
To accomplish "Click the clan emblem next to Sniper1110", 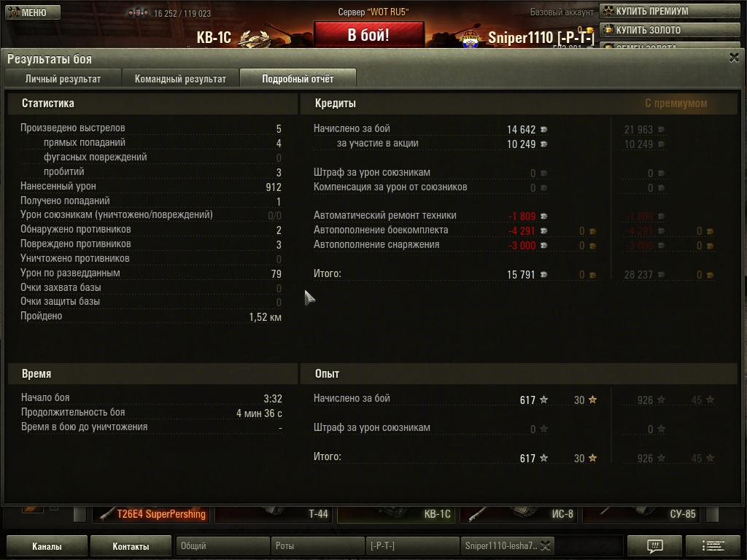I will pyautogui.click(x=471, y=39).
